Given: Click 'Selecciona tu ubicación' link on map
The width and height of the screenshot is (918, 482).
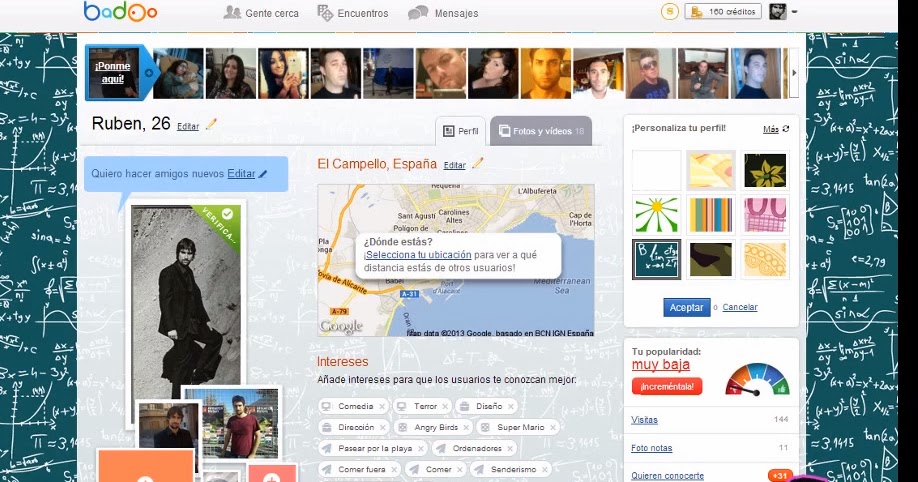Looking at the screenshot, I should (417, 255).
